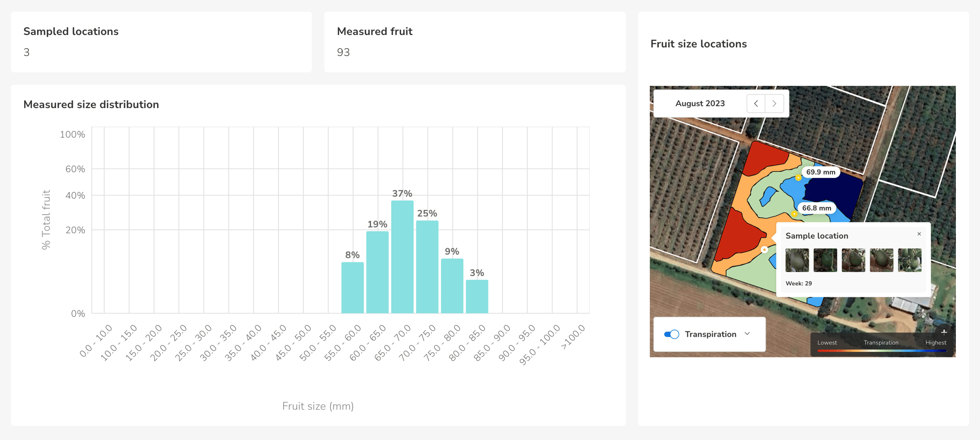Click the measured fruit value 93
The height and width of the screenshot is (440, 980).
(343, 52)
